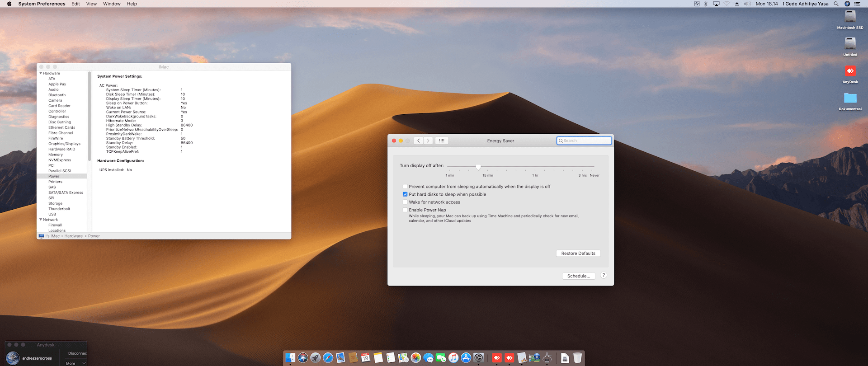This screenshot has height=366, width=868.
Task: Enable Prevent computer from sleeping automatically checkbox
Action: coord(405,187)
